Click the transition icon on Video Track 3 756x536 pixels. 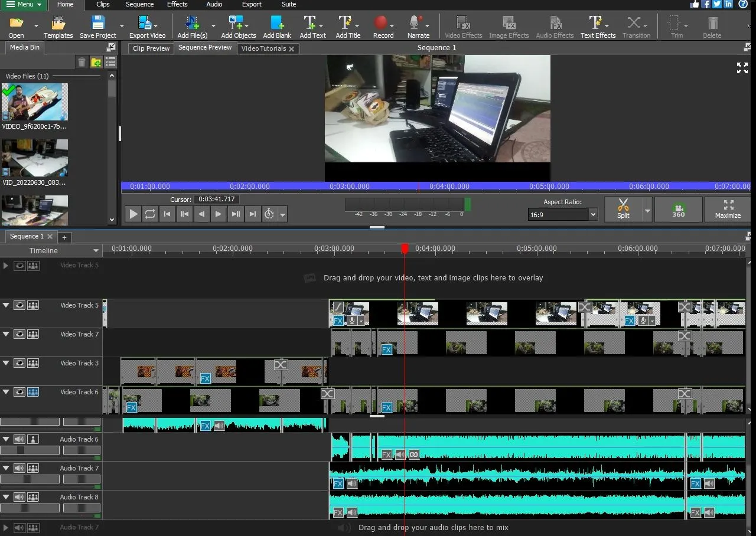pyautogui.click(x=281, y=365)
